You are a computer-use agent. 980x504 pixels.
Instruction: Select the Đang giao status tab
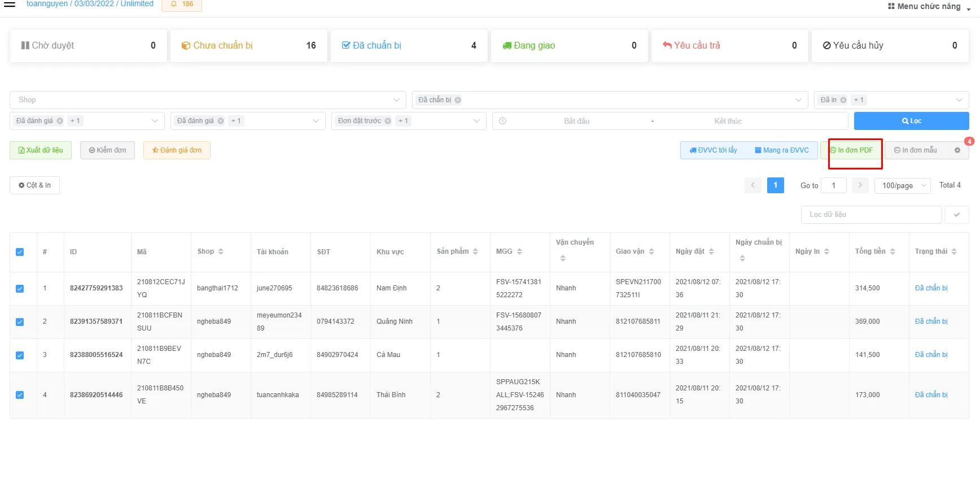(569, 46)
